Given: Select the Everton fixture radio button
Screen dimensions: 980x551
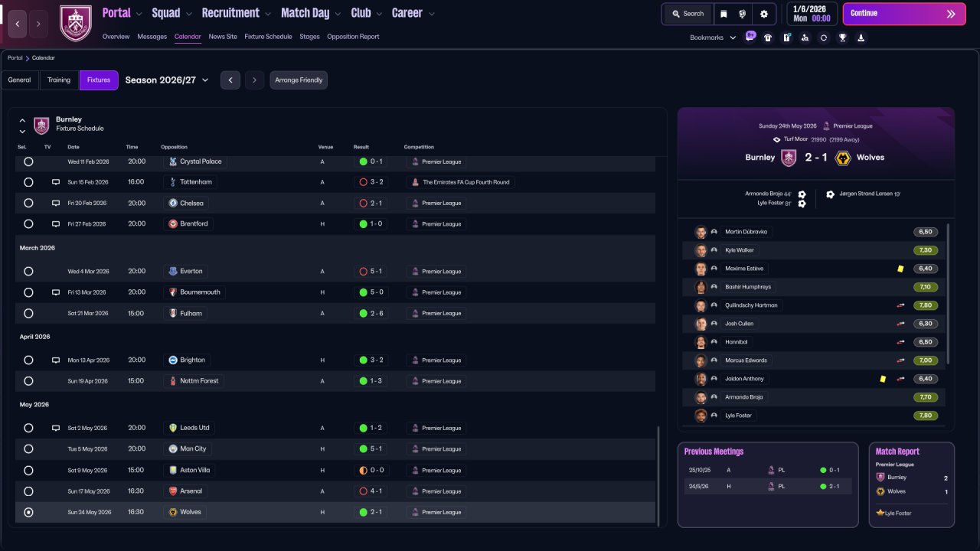Looking at the screenshot, I should pos(28,271).
